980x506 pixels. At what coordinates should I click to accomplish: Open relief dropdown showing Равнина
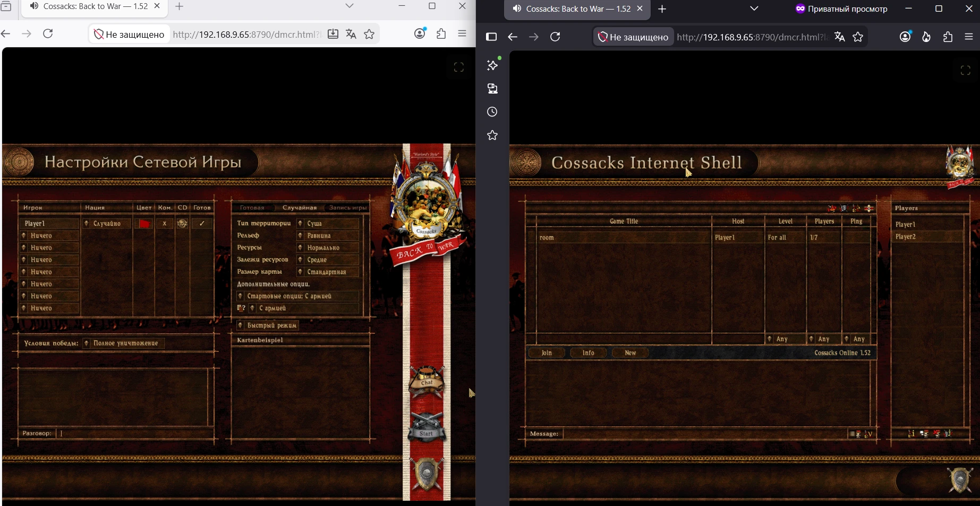pyautogui.click(x=328, y=236)
